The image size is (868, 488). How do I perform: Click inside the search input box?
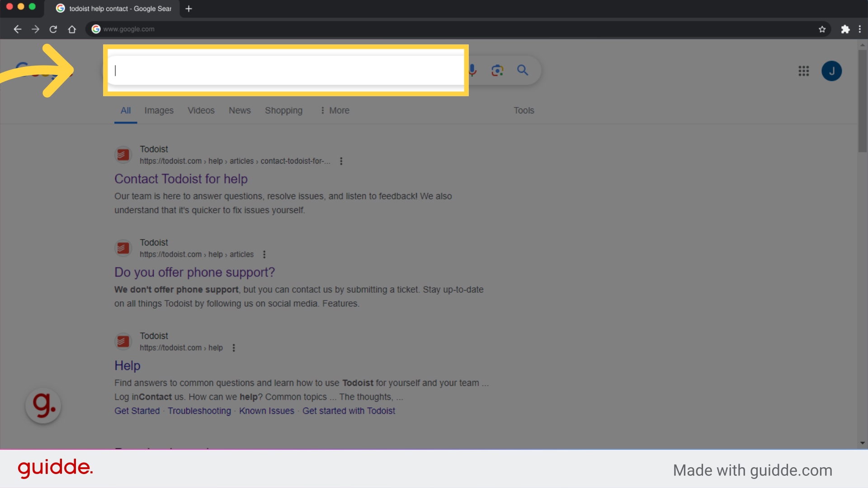pos(285,70)
